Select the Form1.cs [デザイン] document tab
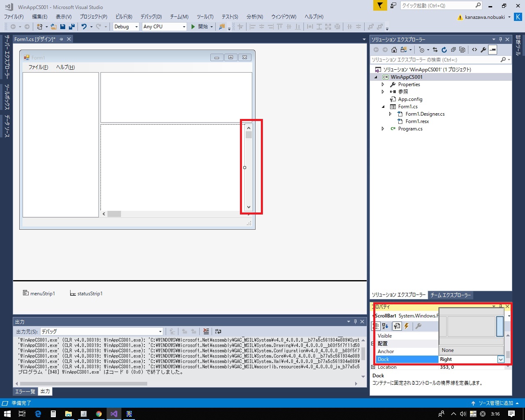The width and height of the screenshot is (525, 420). (34, 39)
